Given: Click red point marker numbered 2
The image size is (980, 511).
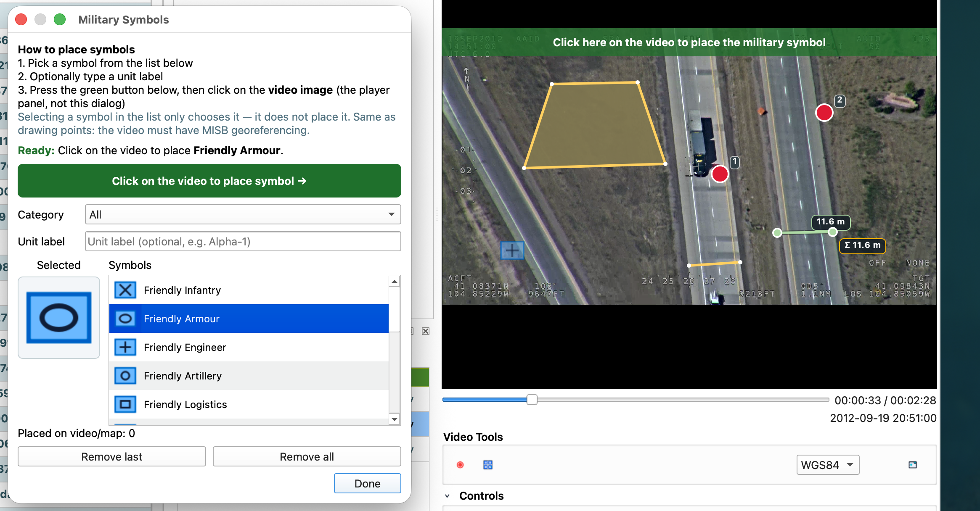Looking at the screenshot, I should click(x=824, y=113).
